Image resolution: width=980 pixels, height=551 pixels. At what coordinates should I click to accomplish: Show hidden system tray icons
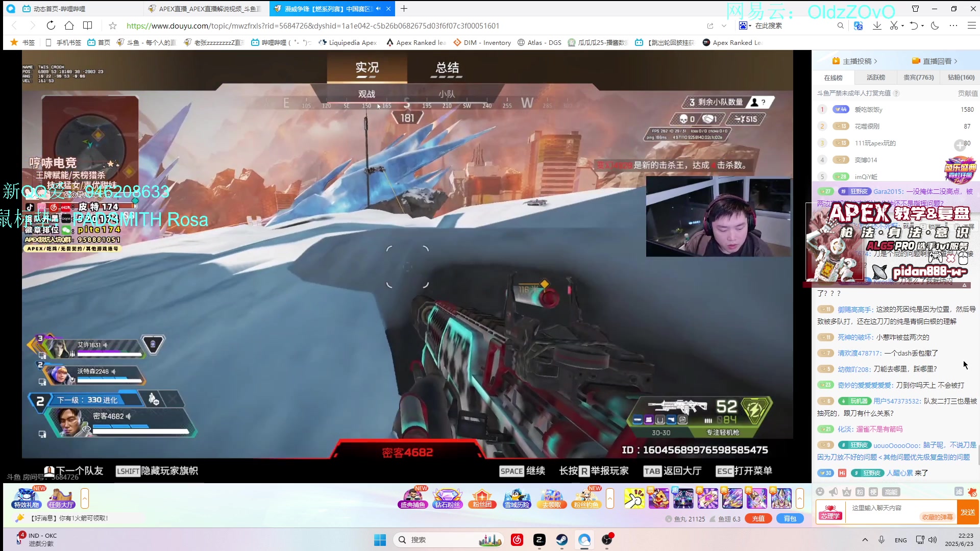tap(865, 540)
